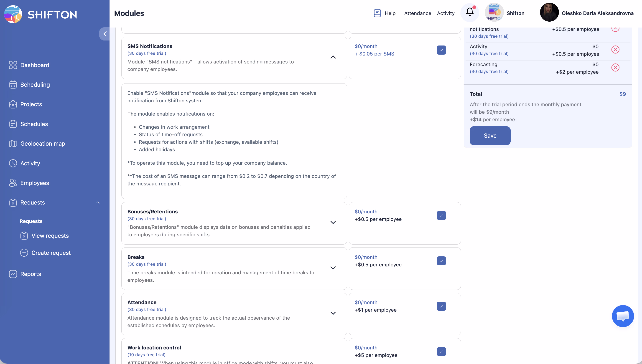Toggle the Attendance module checkbox
The height and width of the screenshot is (364, 642).
tap(441, 306)
